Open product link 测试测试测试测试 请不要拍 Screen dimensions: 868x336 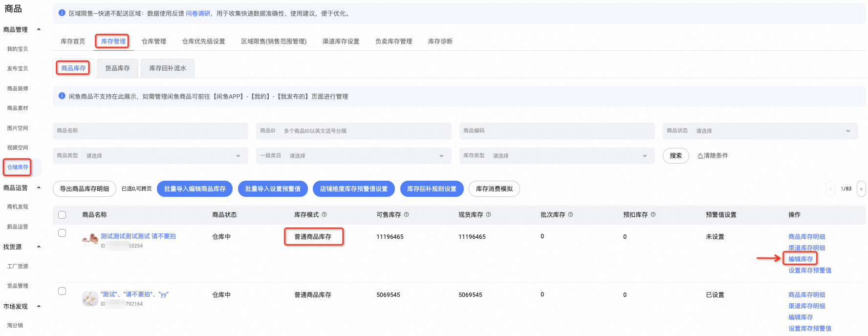138,236
